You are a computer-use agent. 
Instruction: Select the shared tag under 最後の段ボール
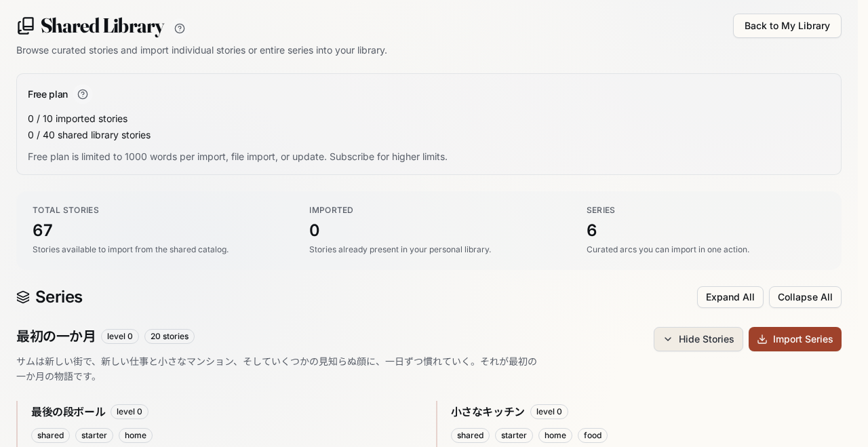click(x=50, y=435)
